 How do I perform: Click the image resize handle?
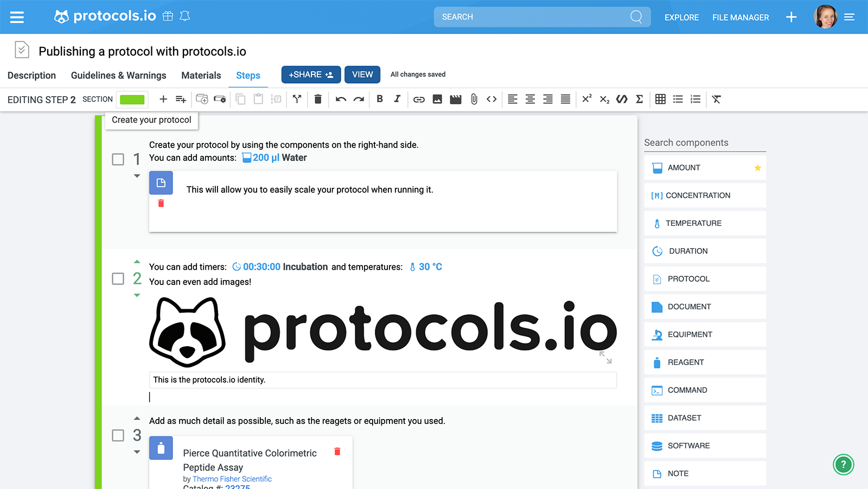pos(605,357)
